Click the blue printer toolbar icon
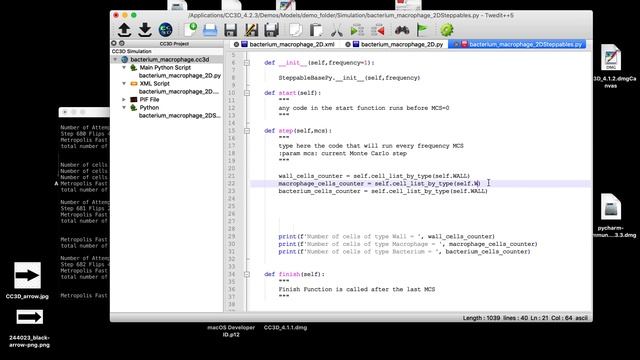Viewport: 640px width, 360px height. [x=210, y=30]
